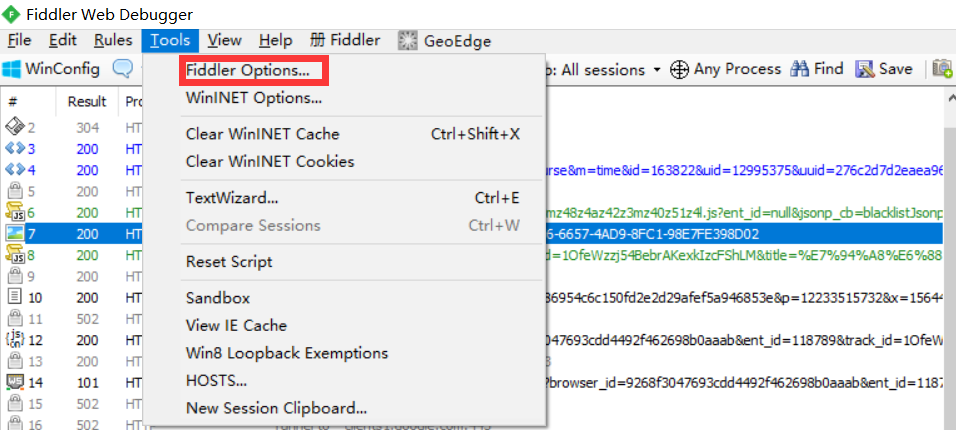Click the Result column header
This screenshot has width=956, height=430.
87,101
